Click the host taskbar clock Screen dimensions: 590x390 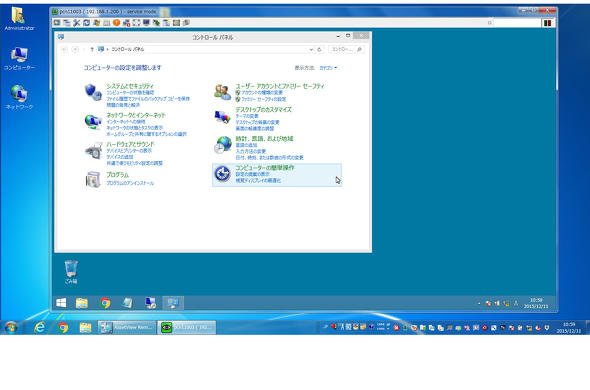pyautogui.click(x=569, y=328)
